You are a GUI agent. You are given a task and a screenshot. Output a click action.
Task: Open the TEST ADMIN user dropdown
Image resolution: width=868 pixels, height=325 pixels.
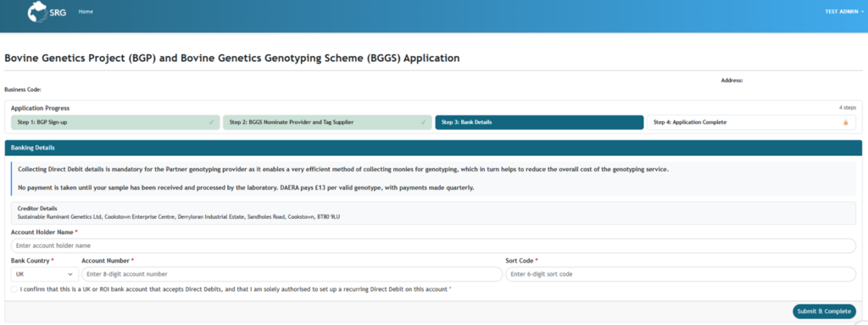[x=844, y=12]
